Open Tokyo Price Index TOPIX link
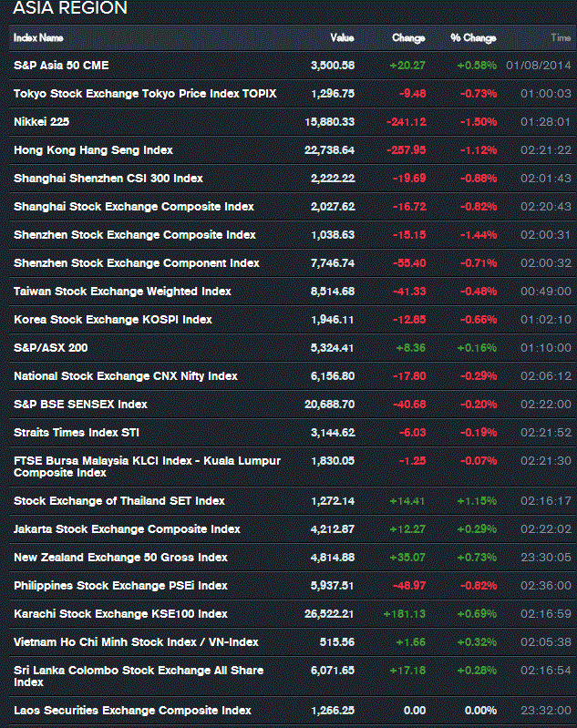 pyautogui.click(x=145, y=94)
